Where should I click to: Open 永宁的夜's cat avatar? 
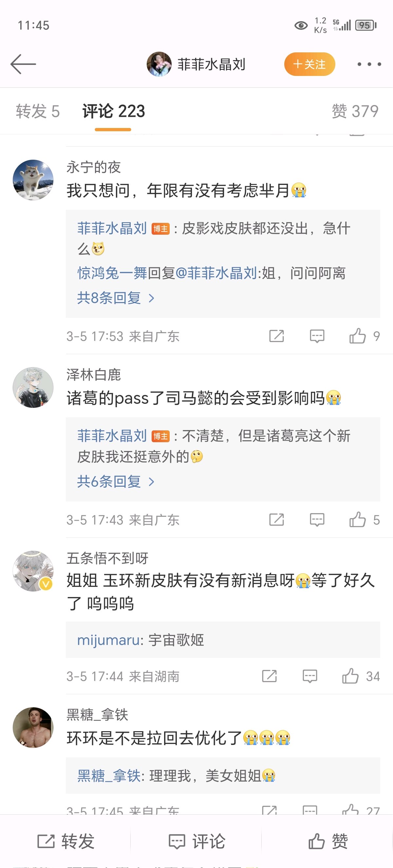33,180
